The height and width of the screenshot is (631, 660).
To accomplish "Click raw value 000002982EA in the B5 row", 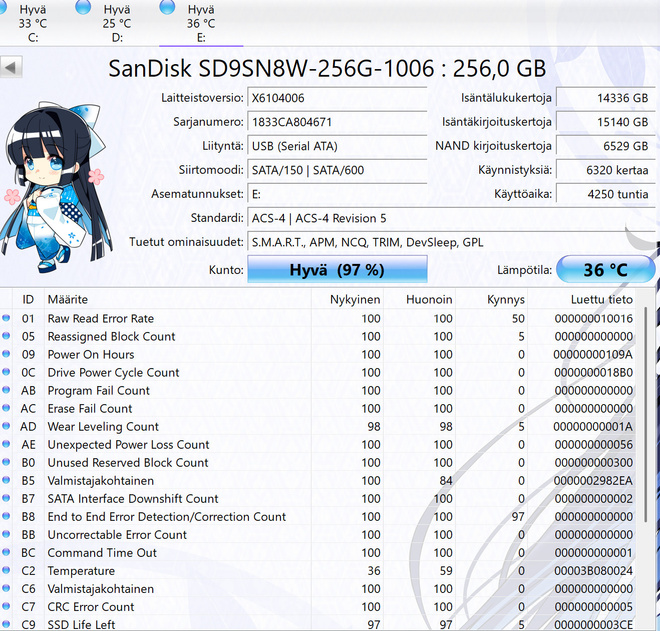I will [593, 481].
